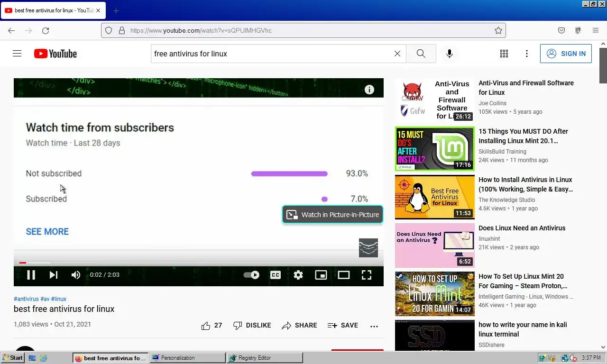Open How to Install Antivirus in Linux
The image size is (607, 364).
(x=526, y=184)
